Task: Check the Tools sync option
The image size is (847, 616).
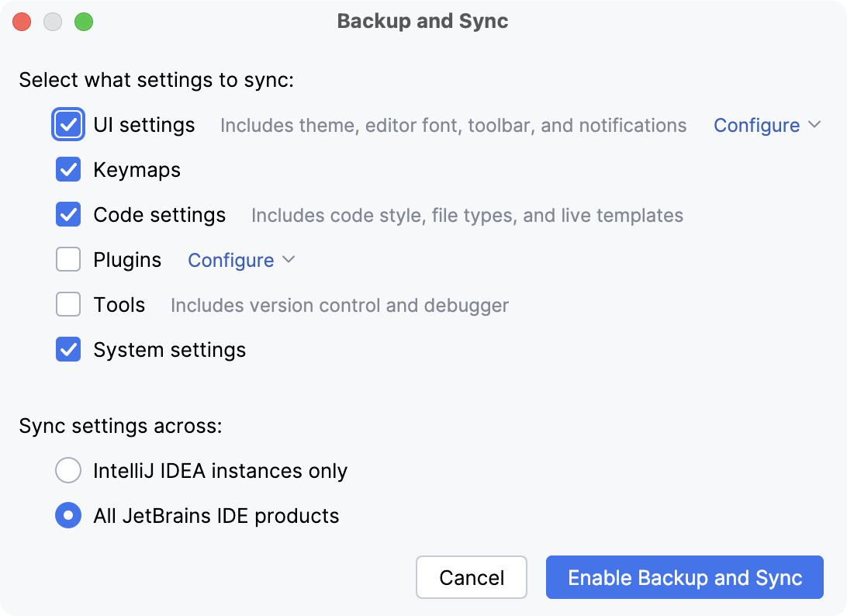Action: (68, 304)
